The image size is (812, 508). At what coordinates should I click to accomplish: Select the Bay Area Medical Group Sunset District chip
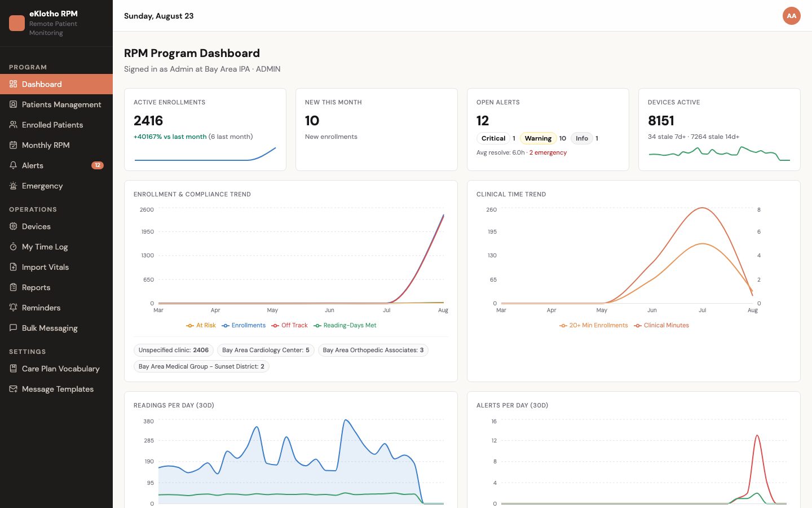point(201,366)
